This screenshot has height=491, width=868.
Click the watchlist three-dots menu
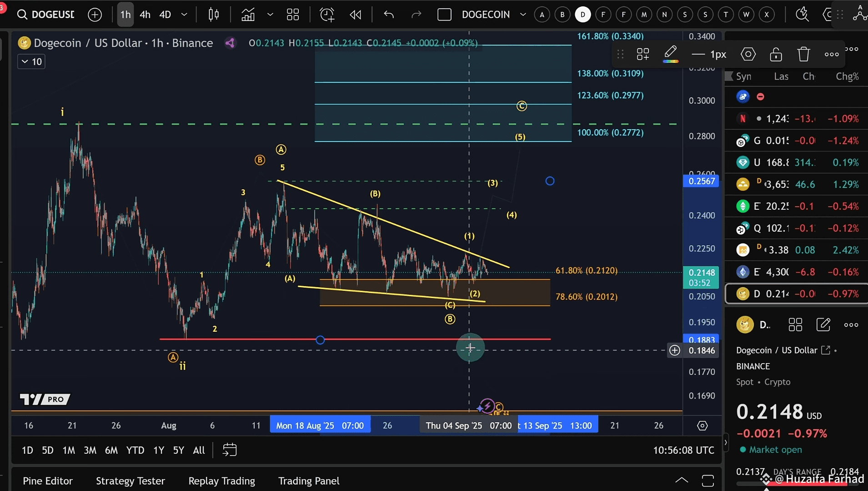pos(852,49)
